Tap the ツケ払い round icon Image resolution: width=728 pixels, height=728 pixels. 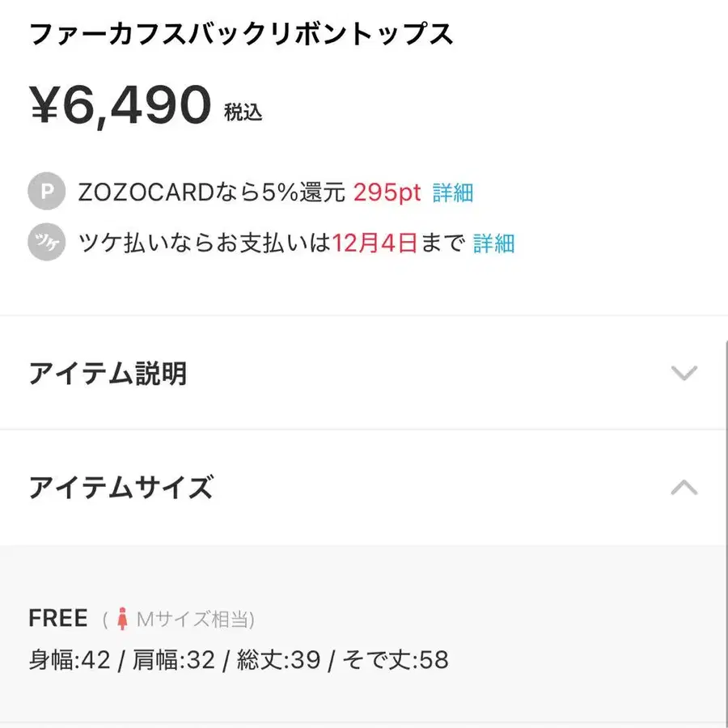point(46,243)
